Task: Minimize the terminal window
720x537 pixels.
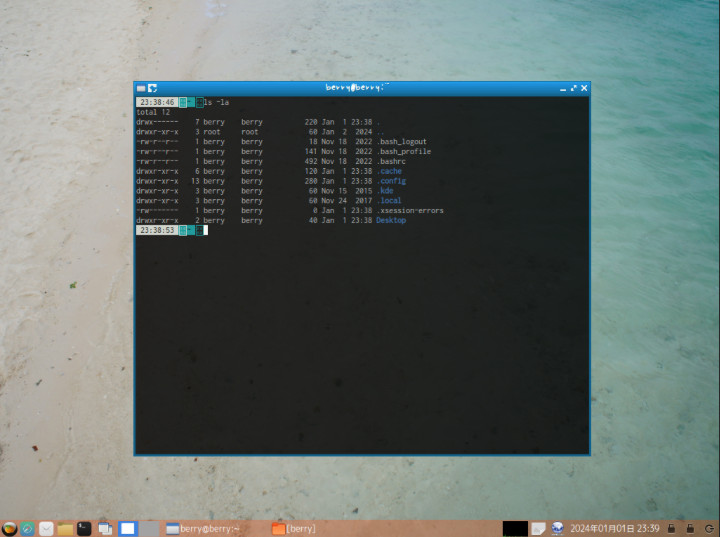Action: 563,88
